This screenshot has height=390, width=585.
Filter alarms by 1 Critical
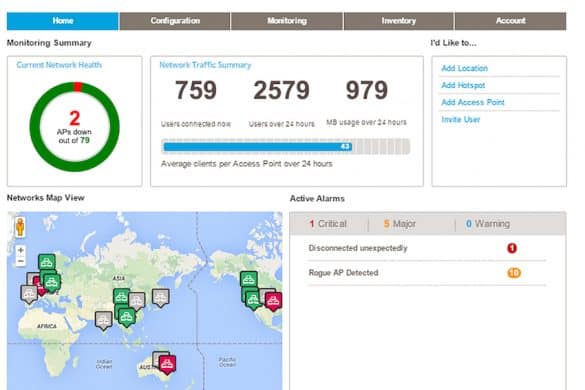328,224
